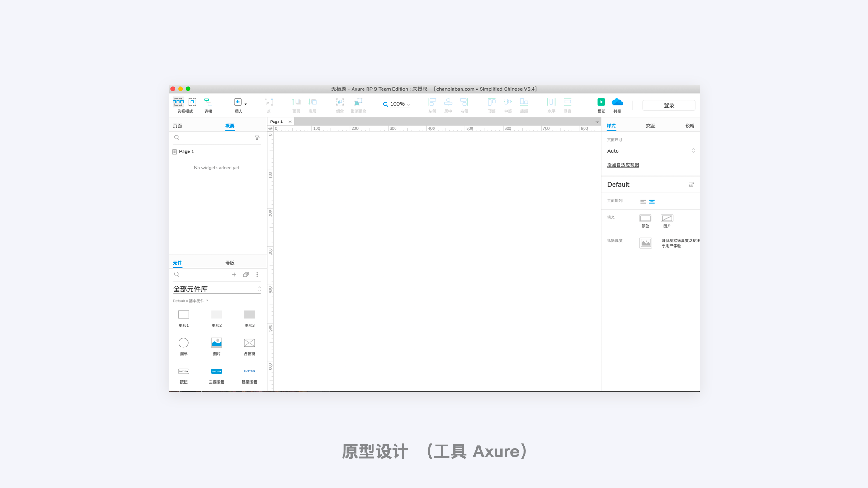
Task: Click the 底部 align bottom icon
Action: (524, 102)
